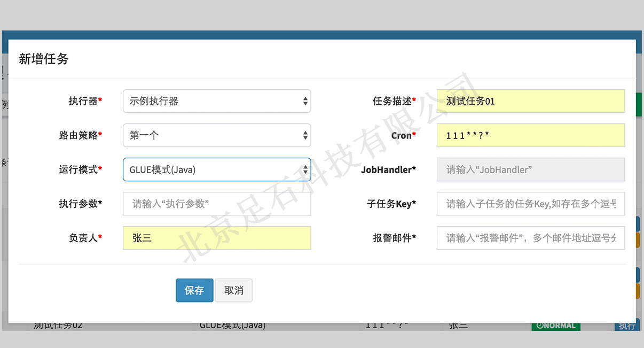Image resolution: width=644 pixels, height=348 pixels.
Task: Click the 新增任务 dialog title
Action: click(x=44, y=59)
